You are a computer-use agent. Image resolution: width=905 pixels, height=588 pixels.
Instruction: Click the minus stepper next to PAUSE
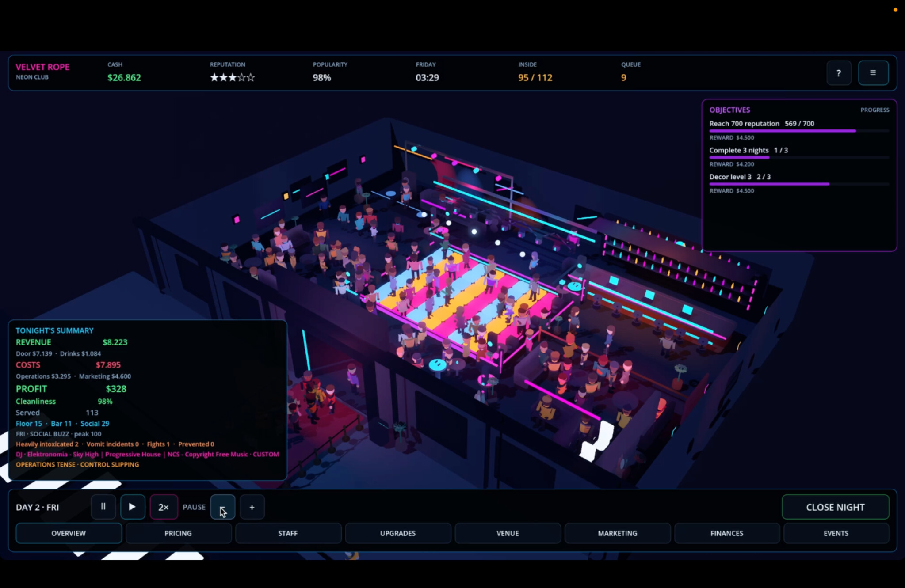click(222, 507)
